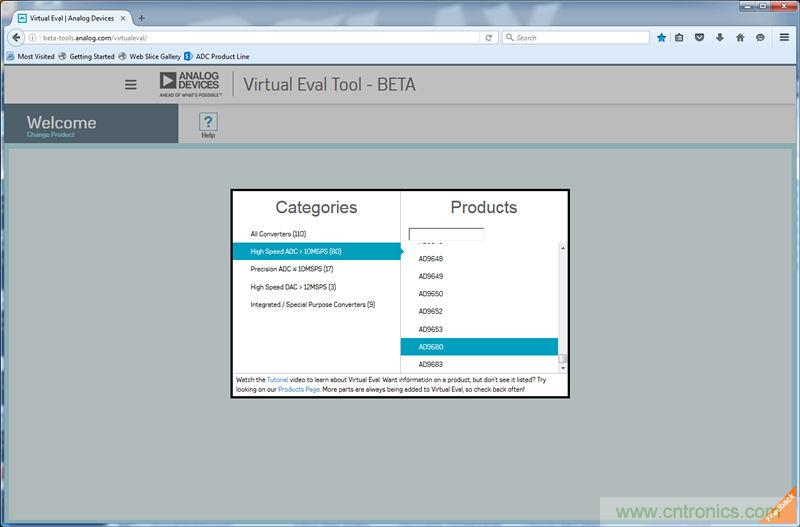The height and width of the screenshot is (527, 800).
Task: Reload the page using the refresh icon
Action: (488, 37)
